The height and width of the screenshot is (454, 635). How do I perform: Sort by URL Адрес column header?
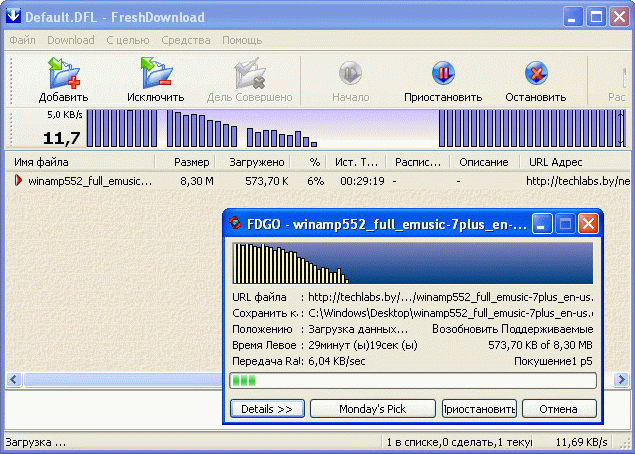[575, 162]
